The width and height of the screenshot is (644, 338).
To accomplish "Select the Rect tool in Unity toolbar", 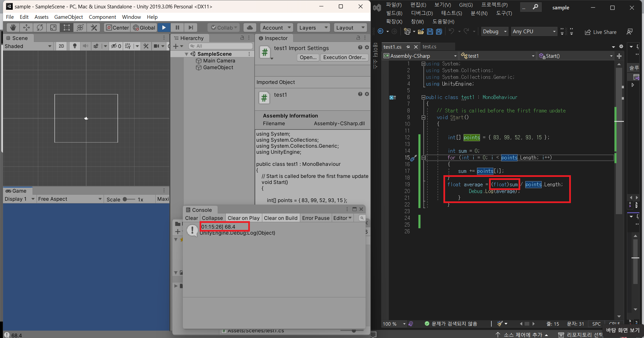I will tap(67, 28).
